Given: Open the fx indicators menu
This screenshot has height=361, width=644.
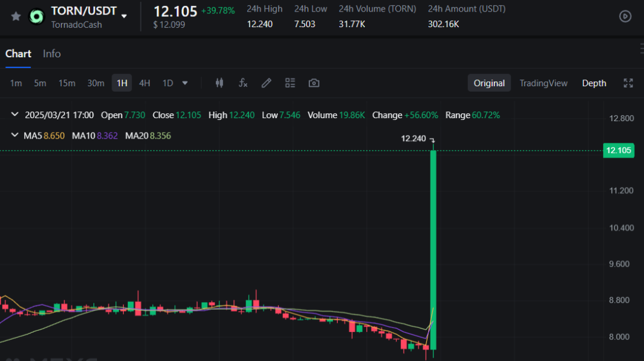Looking at the screenshot, I should coord(243,83).
